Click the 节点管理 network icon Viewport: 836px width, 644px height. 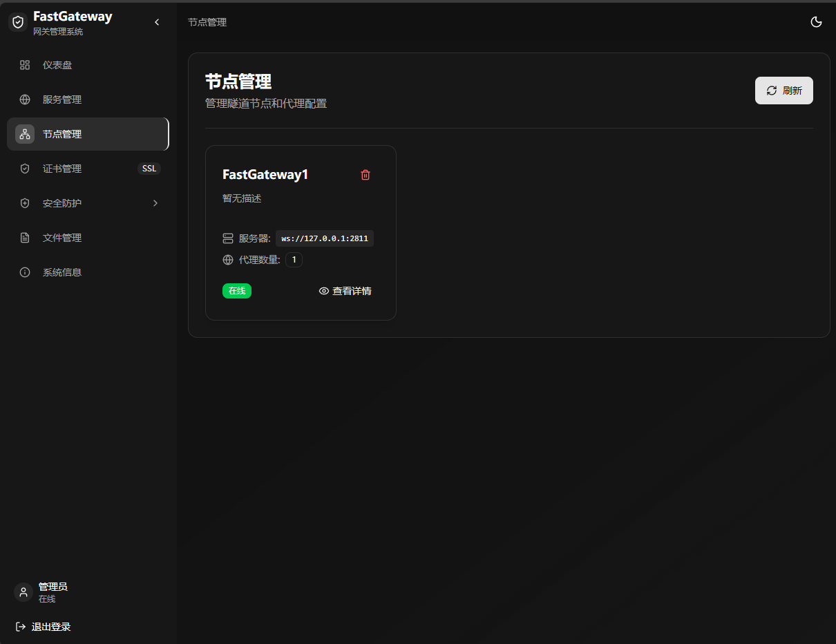tap(25, 134)
